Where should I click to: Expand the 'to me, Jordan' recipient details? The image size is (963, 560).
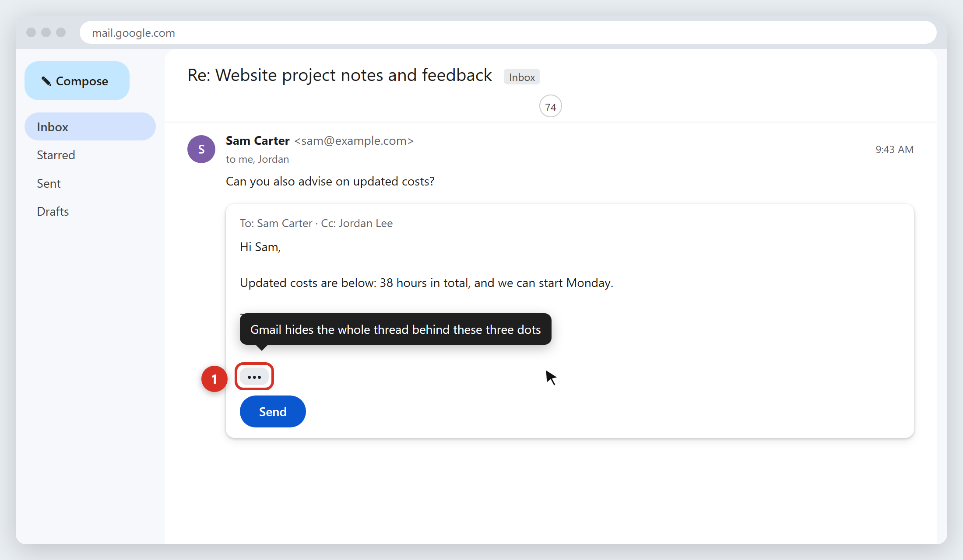[x=257, y=159]
